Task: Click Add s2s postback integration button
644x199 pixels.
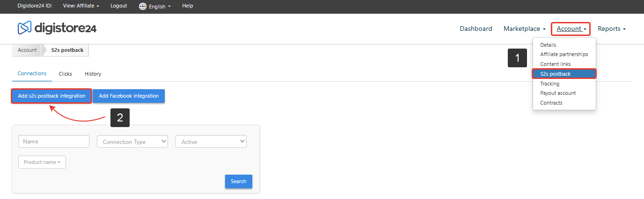Action: click(x=51, y=96)
